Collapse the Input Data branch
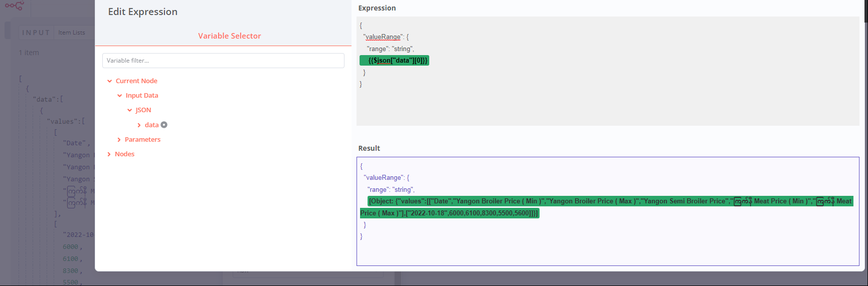This screenshot has height=286, width=868. 120,96
